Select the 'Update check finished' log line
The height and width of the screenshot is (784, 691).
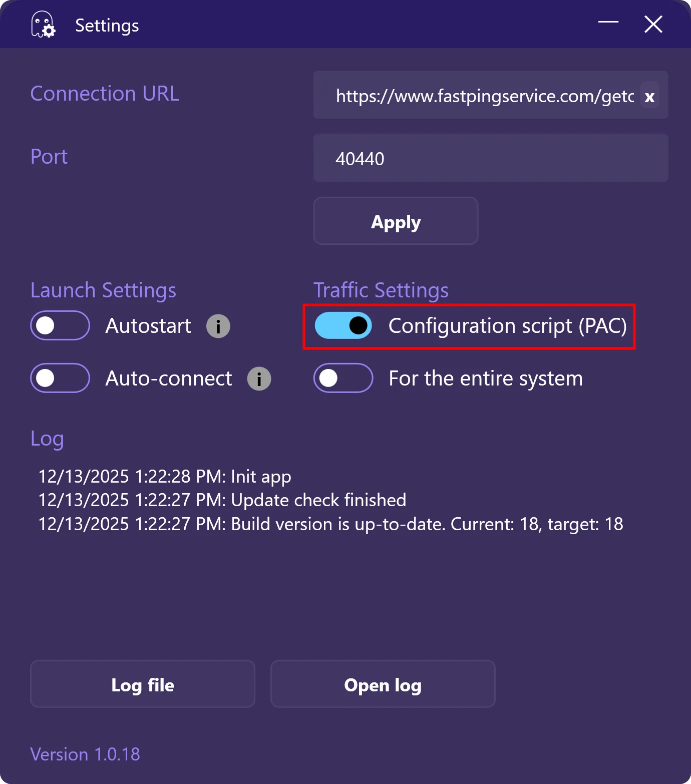pyautogui.click(x=222, y=500)
